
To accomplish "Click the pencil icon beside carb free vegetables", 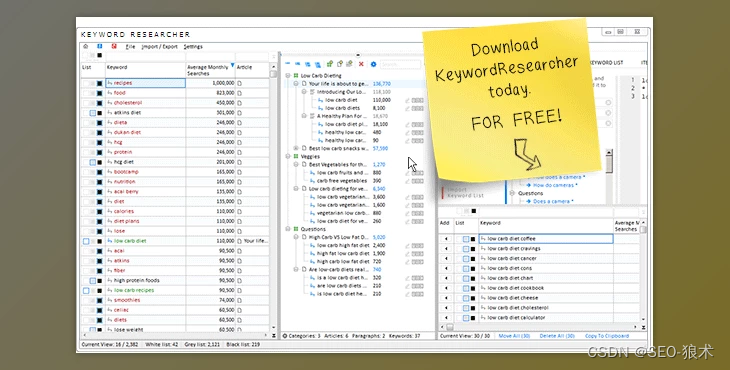I will [407, 181].
